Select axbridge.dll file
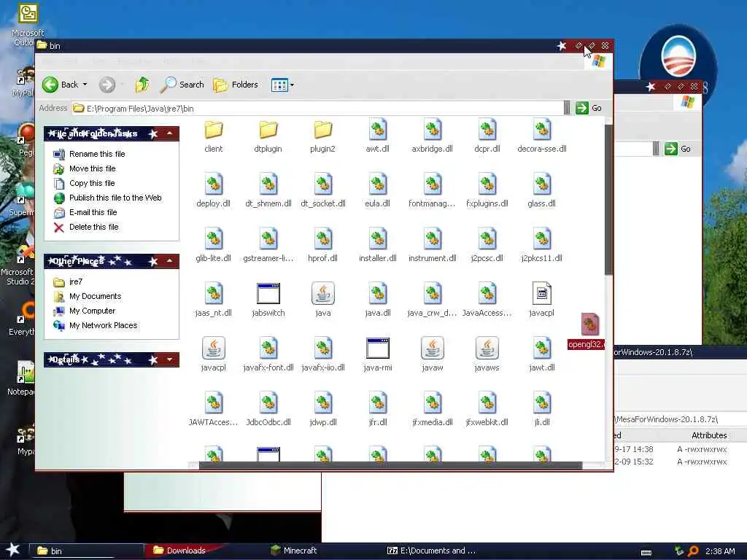747x560 pixels. click(x=433, y=136)
